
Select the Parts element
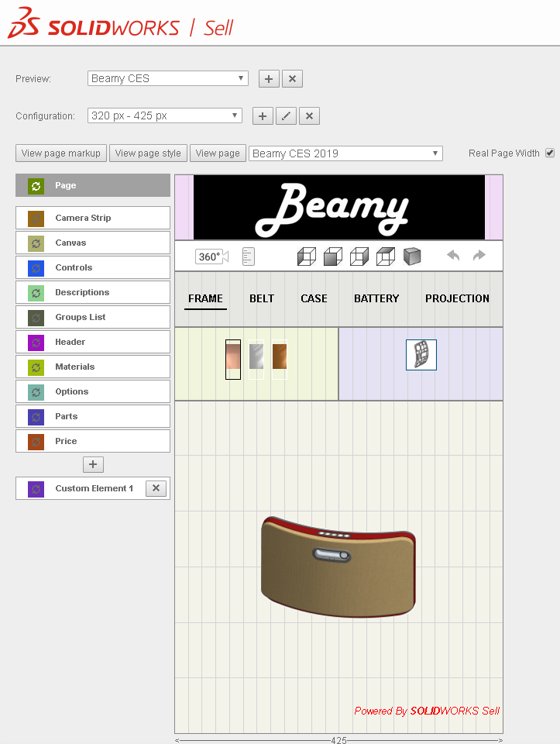click(93, 416)
